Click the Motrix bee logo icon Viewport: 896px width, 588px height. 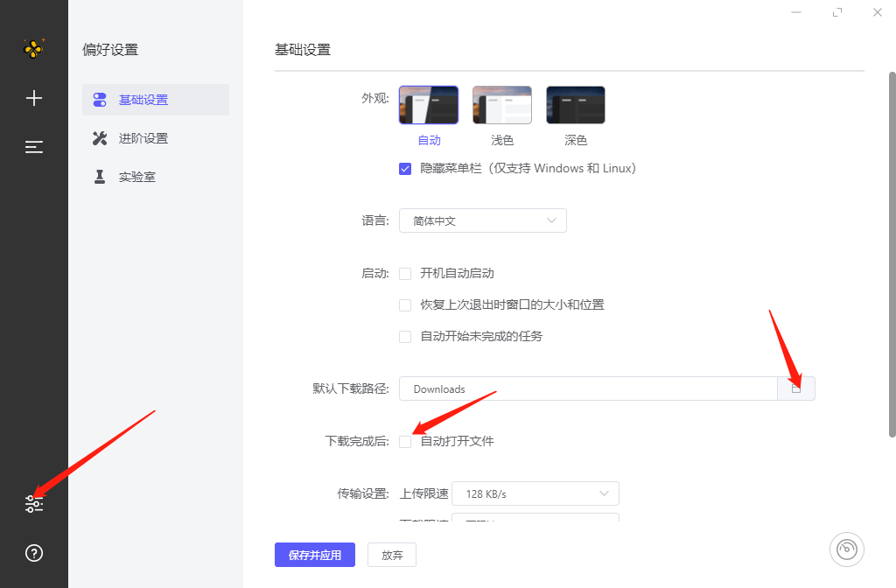[34, 49]
